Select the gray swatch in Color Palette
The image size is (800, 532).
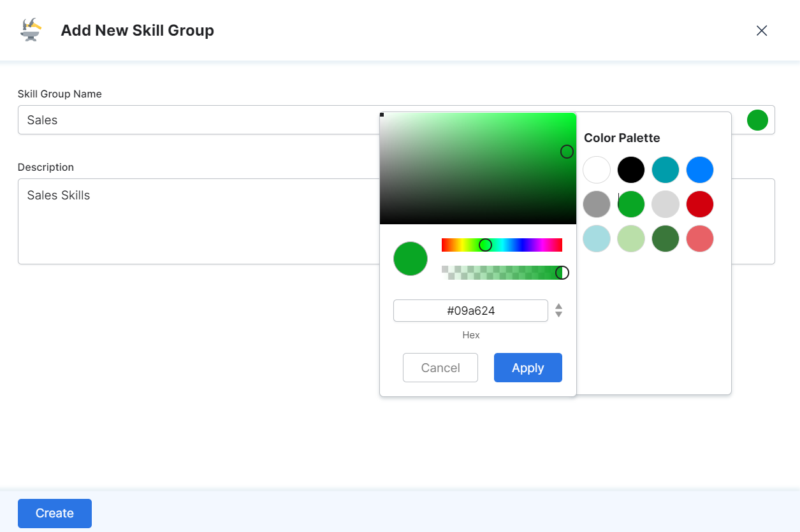coord(597,204)
